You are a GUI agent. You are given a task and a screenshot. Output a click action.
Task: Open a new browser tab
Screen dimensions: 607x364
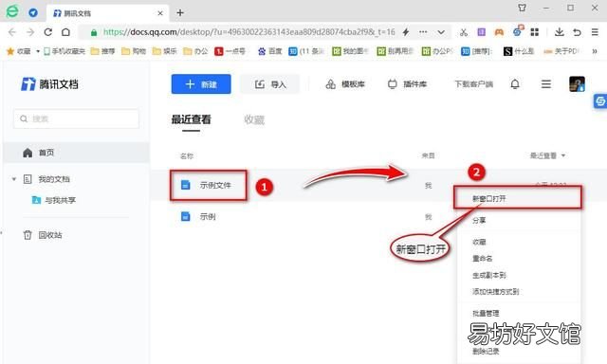click(180, 12)
